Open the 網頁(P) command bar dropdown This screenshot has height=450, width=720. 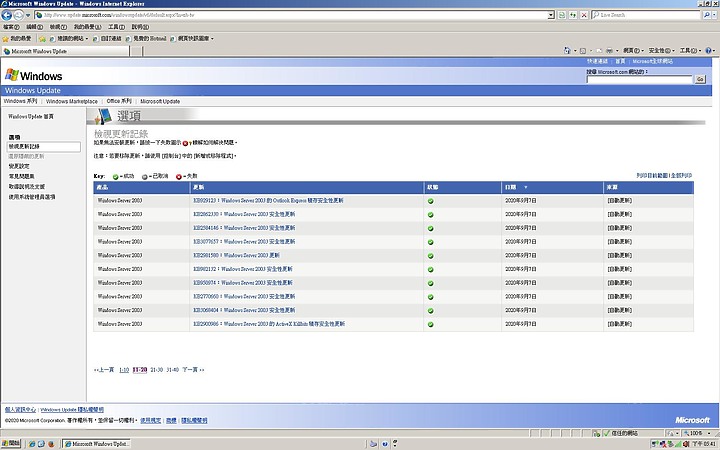[633, 51]
